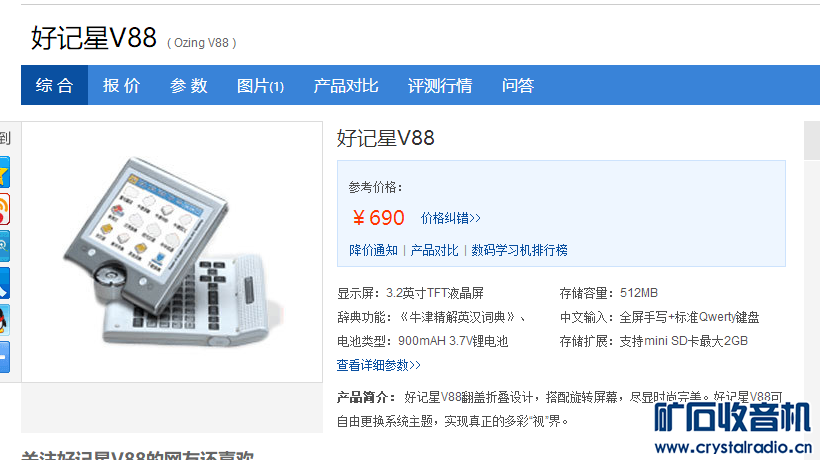Open the 参数 tab
This screenshot has width=820, height=460.
point(188,85)
